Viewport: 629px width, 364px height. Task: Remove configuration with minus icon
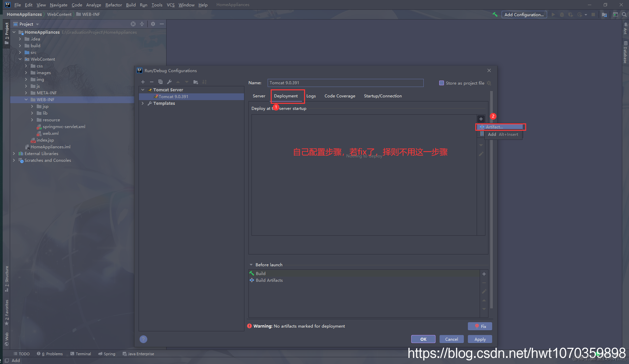[152, 82]
